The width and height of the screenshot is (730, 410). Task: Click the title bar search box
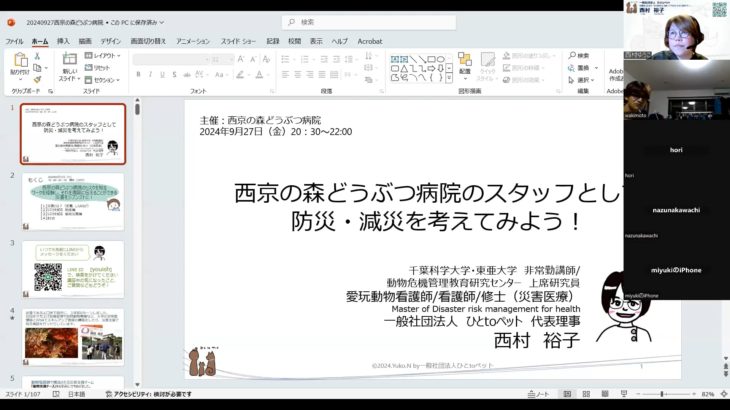pos(369,22)
